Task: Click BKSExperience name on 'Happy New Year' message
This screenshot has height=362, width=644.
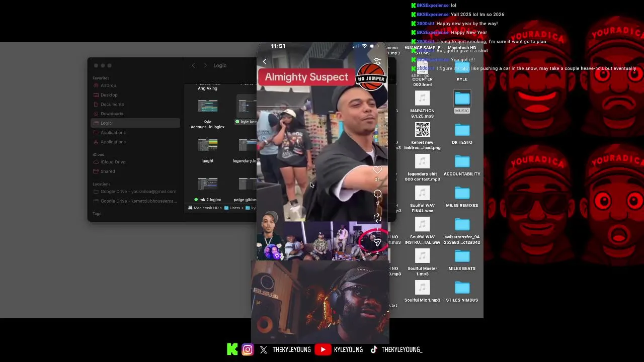Action: pos(433,33)
